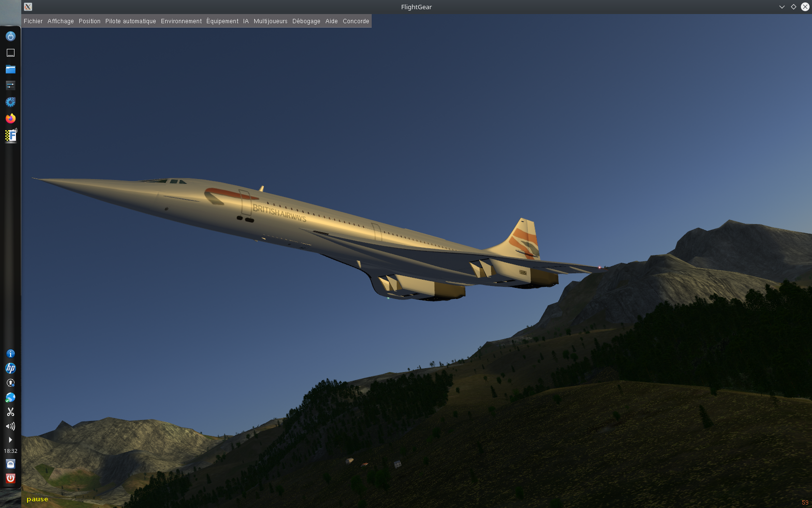Select the FlightGear taskbar icon
This screenshot has height=508, width=812.
[x=11, y=135]
